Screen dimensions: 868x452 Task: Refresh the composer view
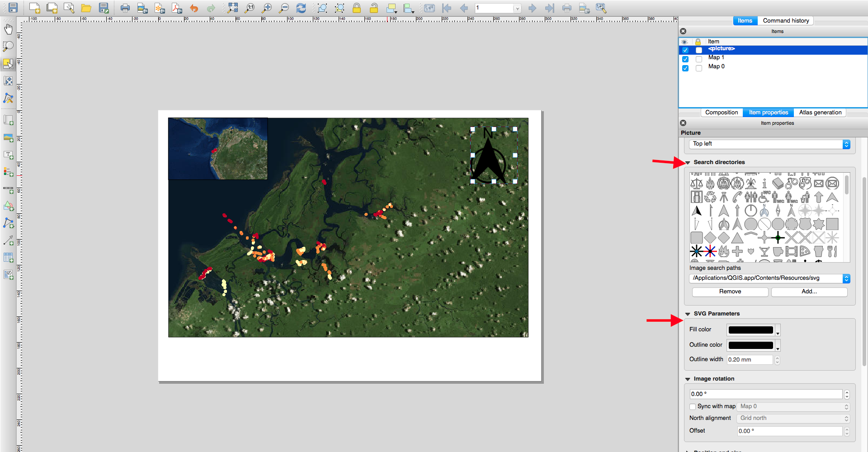(x=301, y=8)
